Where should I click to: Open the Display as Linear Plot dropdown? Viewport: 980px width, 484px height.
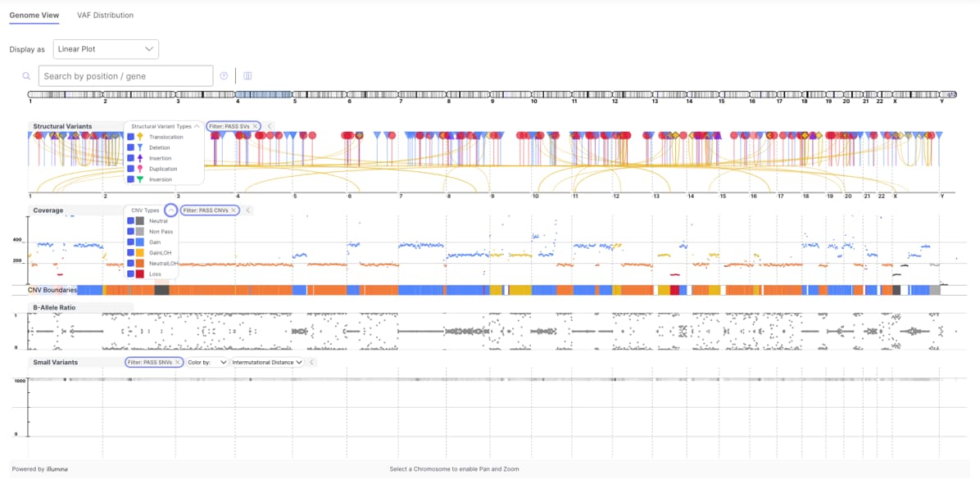tap(106, 49)
